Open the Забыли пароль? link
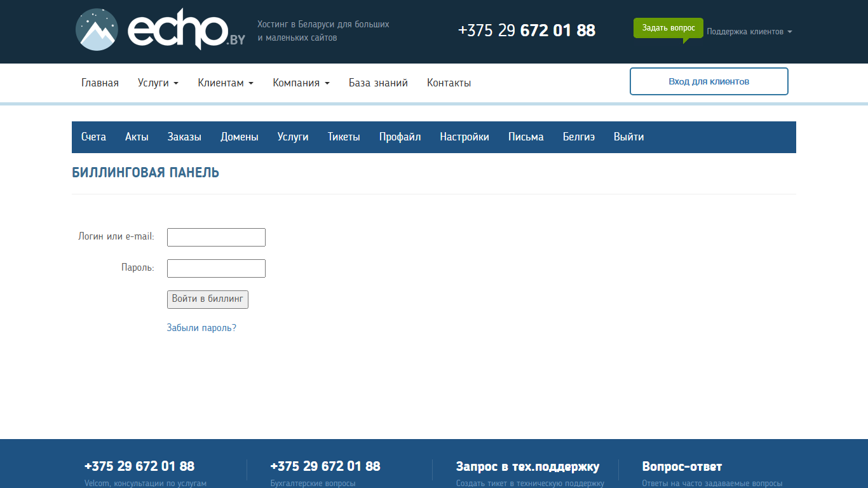The width and height of the screenshot is (868, 488). (x=201, y=328)
